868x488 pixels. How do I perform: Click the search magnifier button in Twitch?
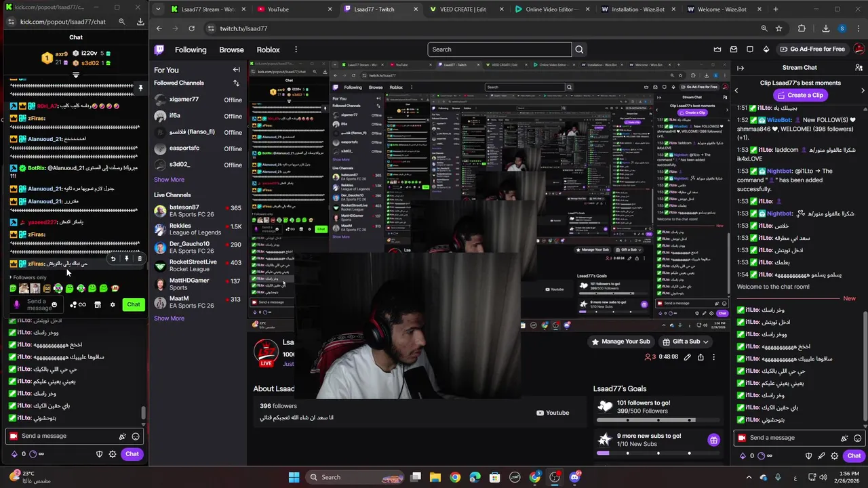(x=579, y=49)
